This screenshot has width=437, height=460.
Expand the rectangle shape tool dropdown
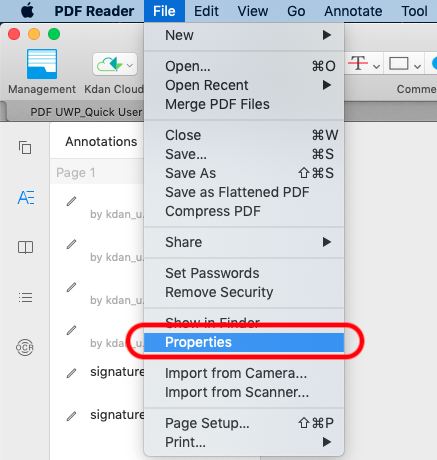point(417,66)
